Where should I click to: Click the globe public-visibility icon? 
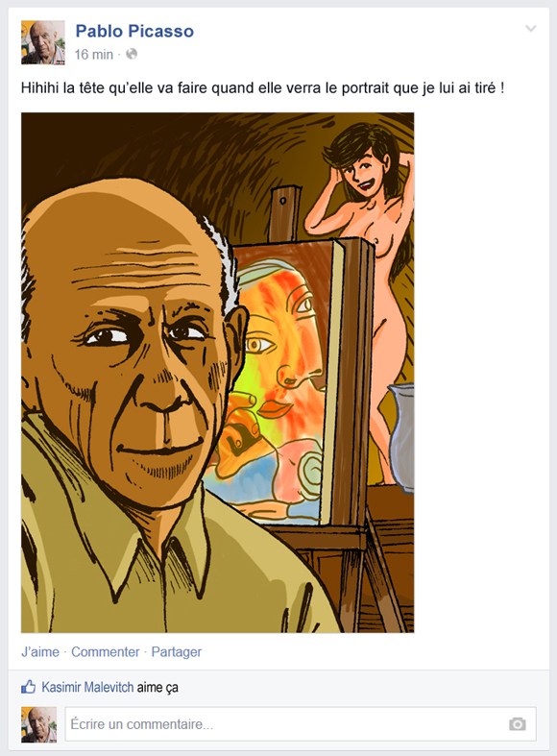(132, 54)
